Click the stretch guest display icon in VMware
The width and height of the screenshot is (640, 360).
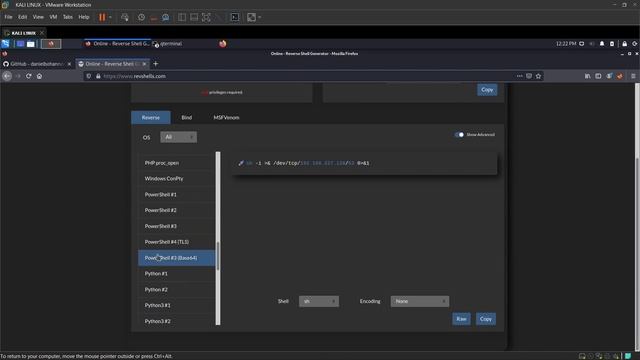click(x=251, y=17)
